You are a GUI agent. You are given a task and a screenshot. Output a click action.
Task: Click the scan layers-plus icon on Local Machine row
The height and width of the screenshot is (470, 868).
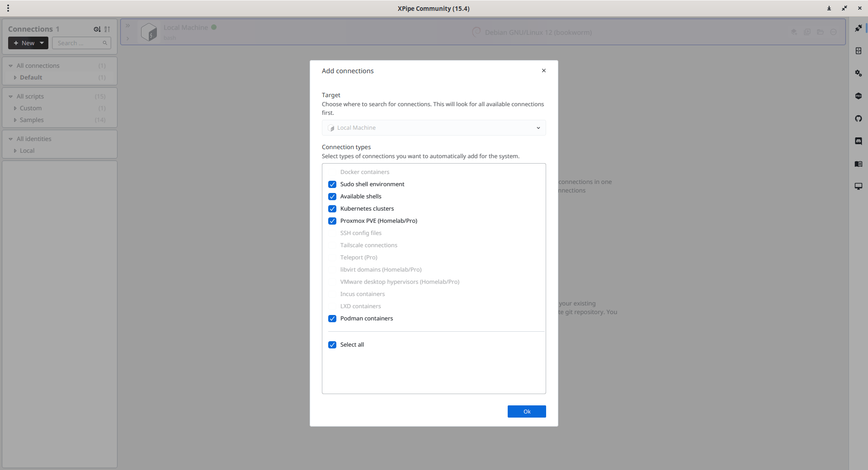[x=793, y=32]
